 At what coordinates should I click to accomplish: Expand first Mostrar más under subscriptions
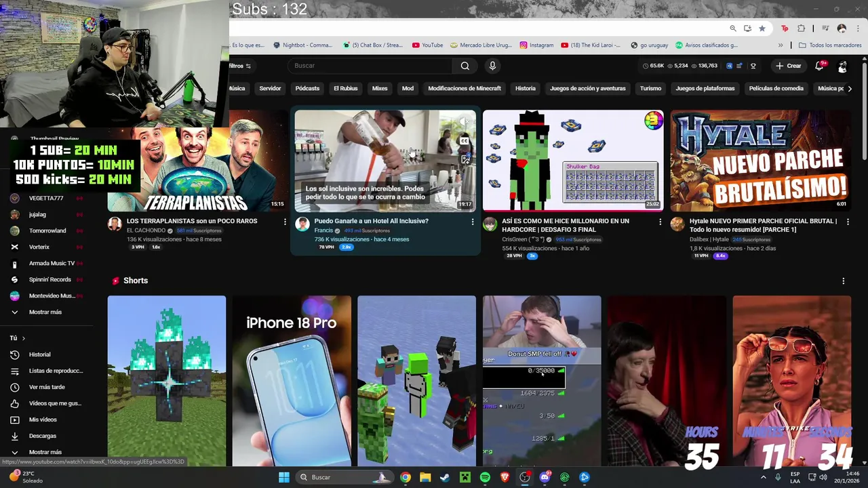(45, 312)
